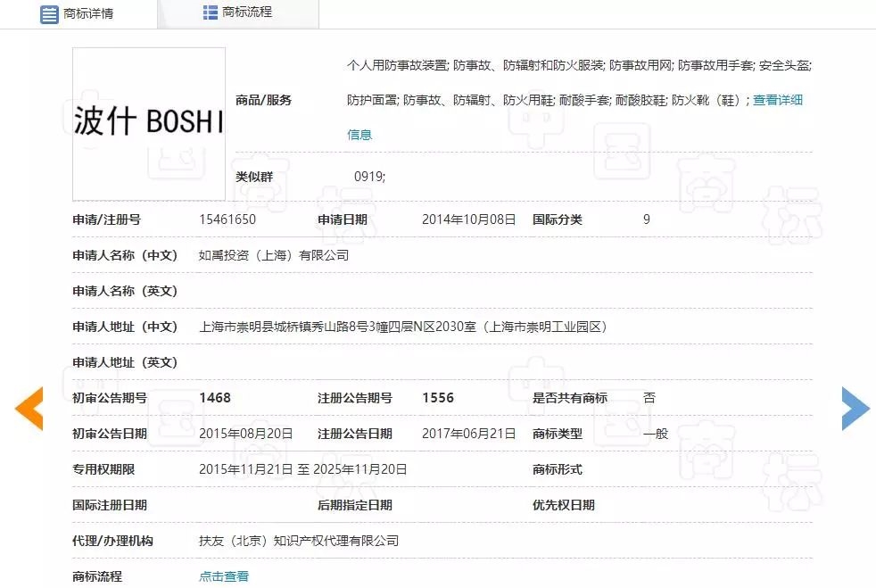Click international class value 9

(647, 219)
